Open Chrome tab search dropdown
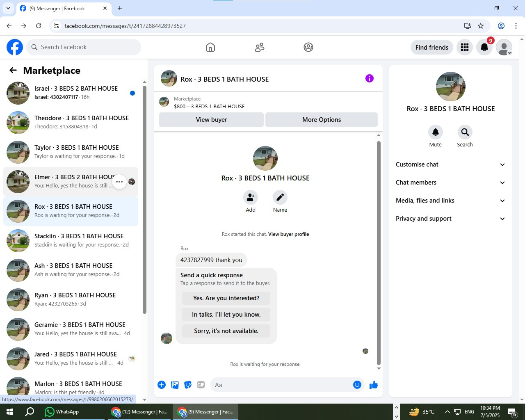This screenshot has height=420, width=525. pyautogui.click(x=8, y=8)
